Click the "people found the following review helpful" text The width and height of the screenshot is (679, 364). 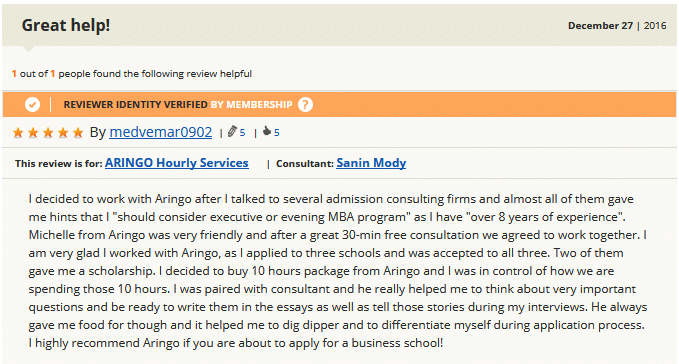coord(155,74)
